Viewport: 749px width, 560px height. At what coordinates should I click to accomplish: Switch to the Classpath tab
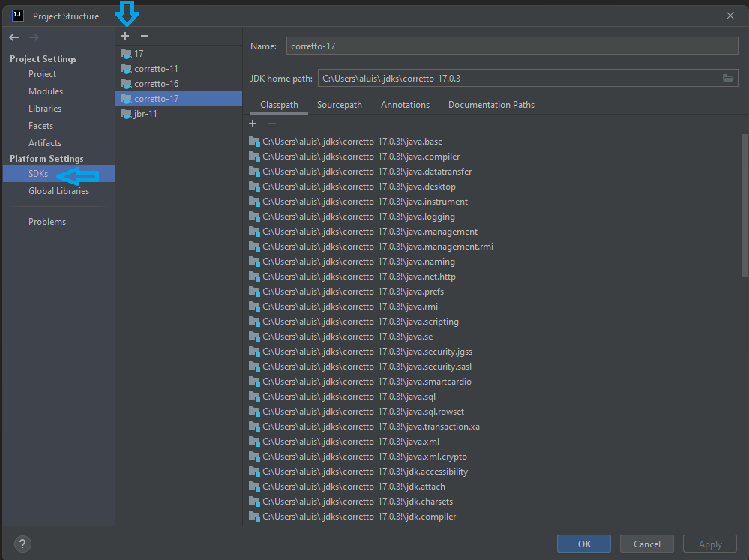pyautogui.click(x=279, y=105)
